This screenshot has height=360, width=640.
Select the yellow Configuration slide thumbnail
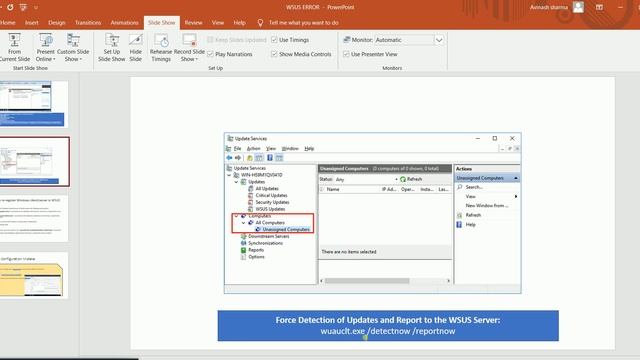click(33, 276)
